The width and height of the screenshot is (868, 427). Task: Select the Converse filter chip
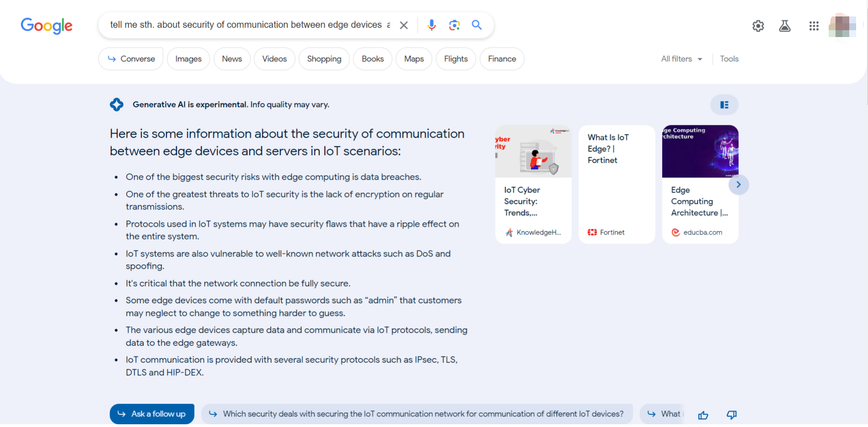pos(131,59)
